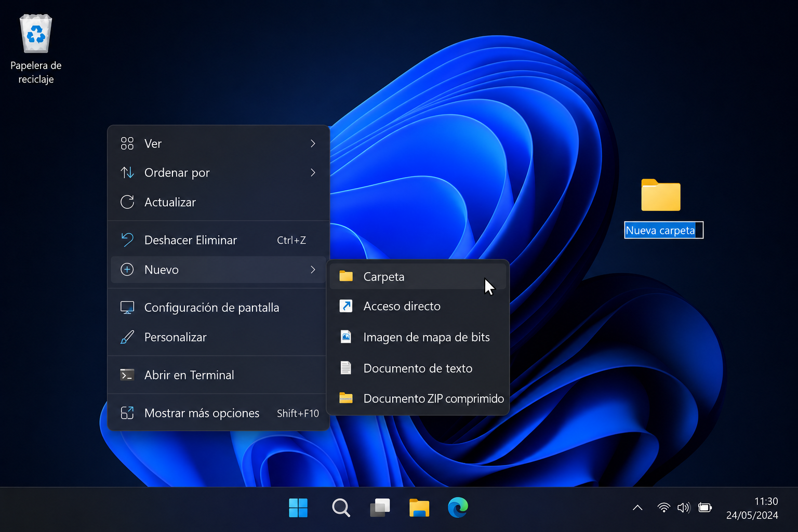The image size is (798, 532).
Task: Open the Windows Start button
Action: tap(298, 508)
